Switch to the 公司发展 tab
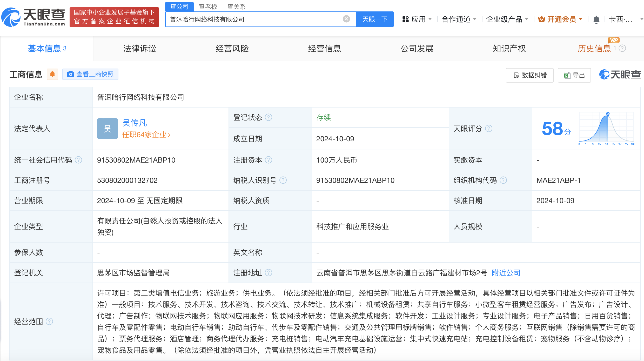This screenshot has height=361, width=644. point(417,49)
